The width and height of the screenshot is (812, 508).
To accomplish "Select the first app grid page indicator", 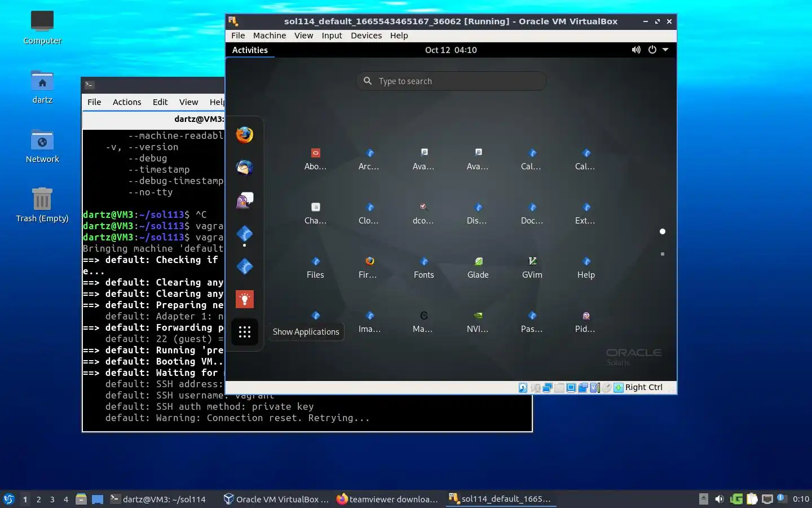I will pyautogui.click(x=663, y=231).
